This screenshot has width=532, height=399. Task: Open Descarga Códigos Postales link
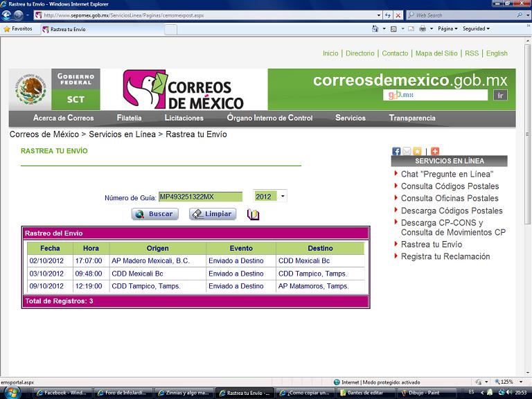(452, 211)
